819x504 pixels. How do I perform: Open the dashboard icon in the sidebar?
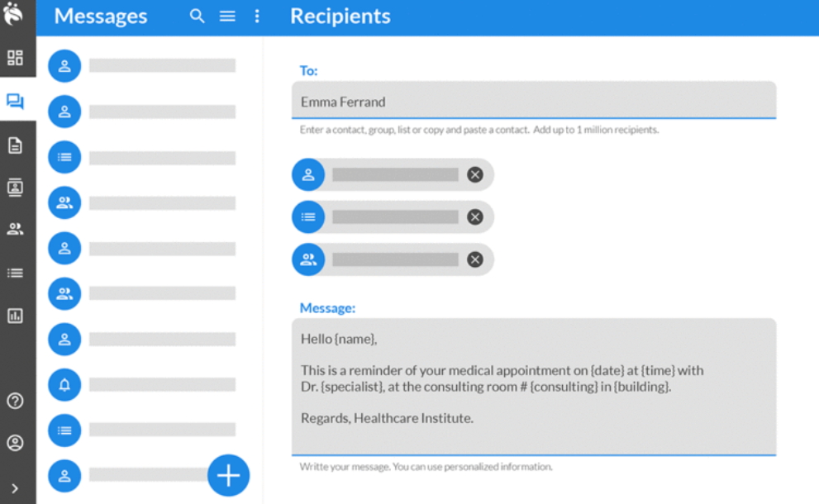(15, 58)
